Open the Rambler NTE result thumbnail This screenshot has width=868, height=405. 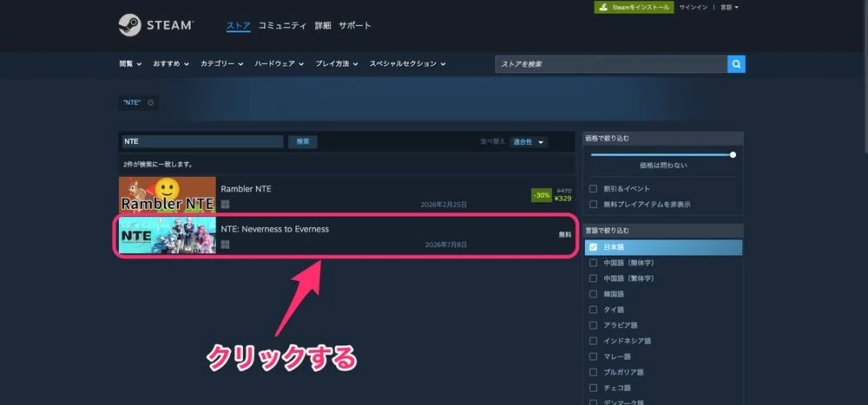[x=168, y=195]
